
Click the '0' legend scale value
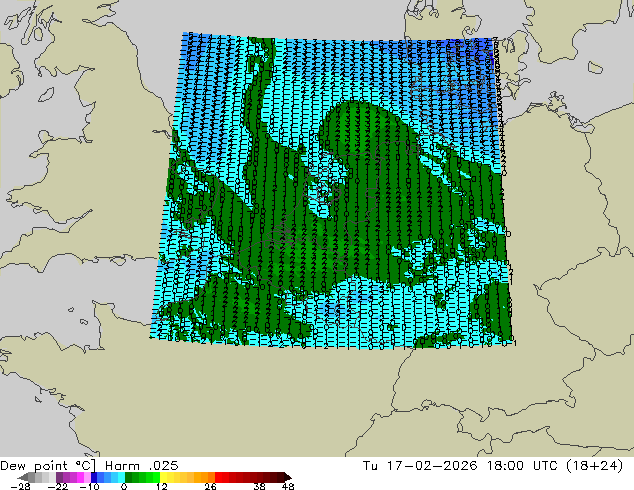[x=124, y=486]
